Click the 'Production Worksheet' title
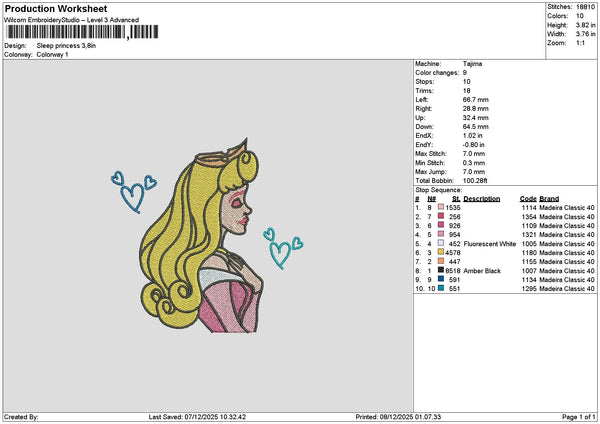The height and width of the screenshot is (424, 600). (56, 8)
